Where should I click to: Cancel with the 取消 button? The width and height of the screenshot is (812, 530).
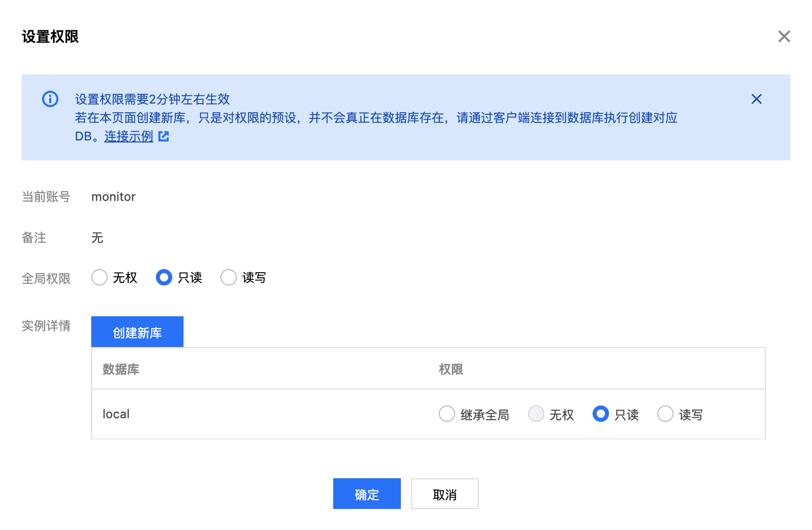pos(444,494)
